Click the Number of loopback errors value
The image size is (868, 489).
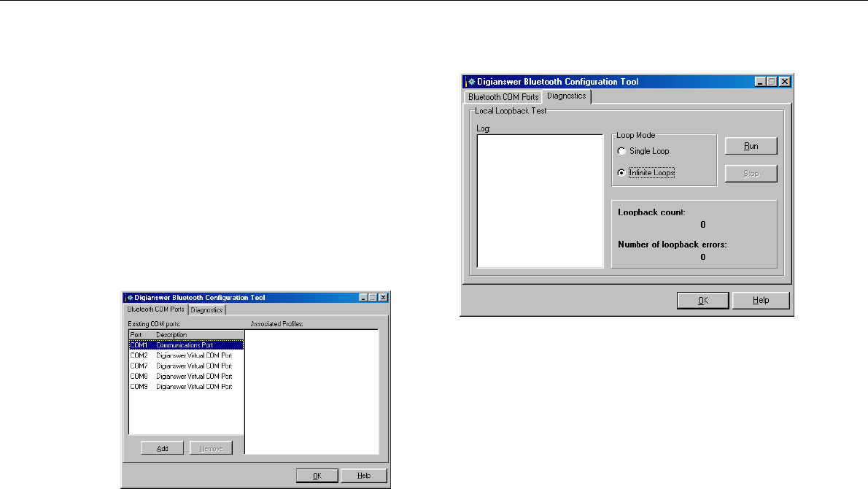702,257
